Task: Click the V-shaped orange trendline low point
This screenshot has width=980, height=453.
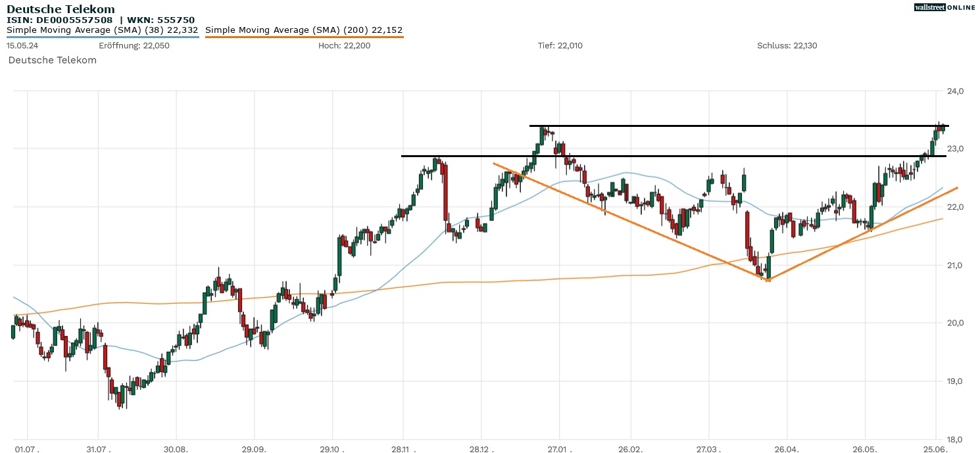Action: [767, 280]
